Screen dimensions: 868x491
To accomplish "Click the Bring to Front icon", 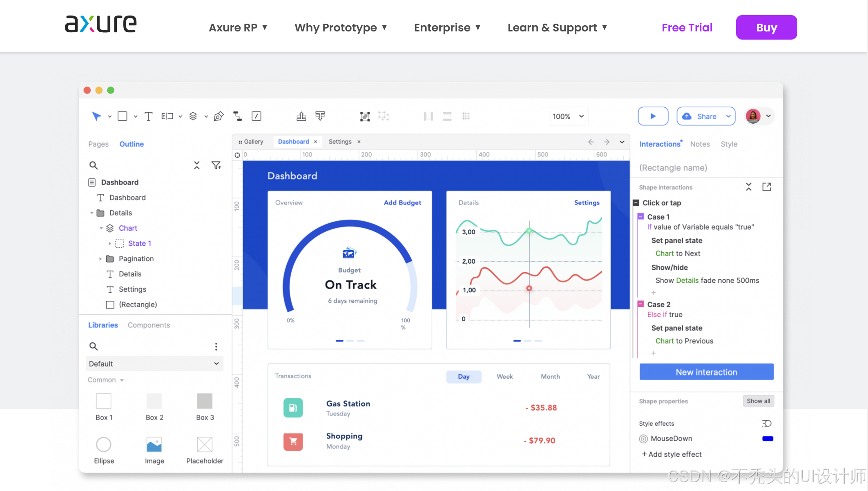I will (x=301, y=116).
